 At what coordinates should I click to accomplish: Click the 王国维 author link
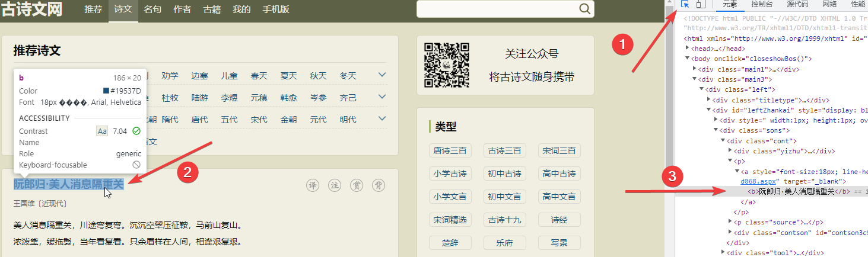coord(25,204)
